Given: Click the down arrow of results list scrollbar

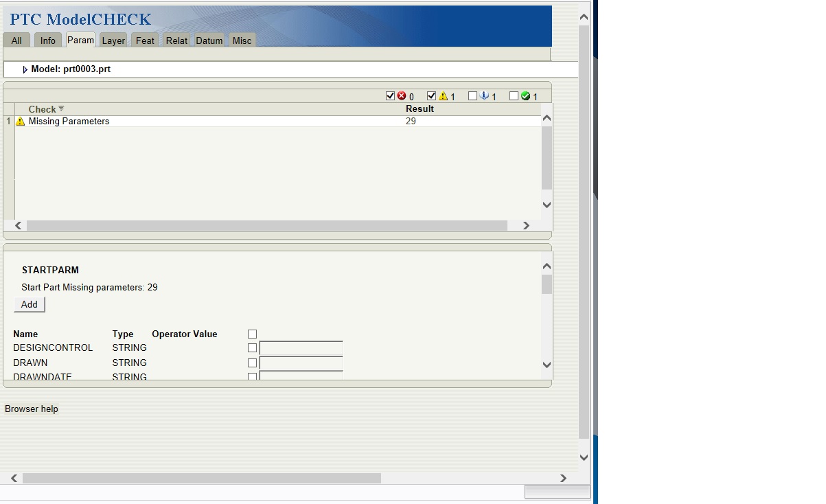Looking at the screenshot, I should pos(547,205).
